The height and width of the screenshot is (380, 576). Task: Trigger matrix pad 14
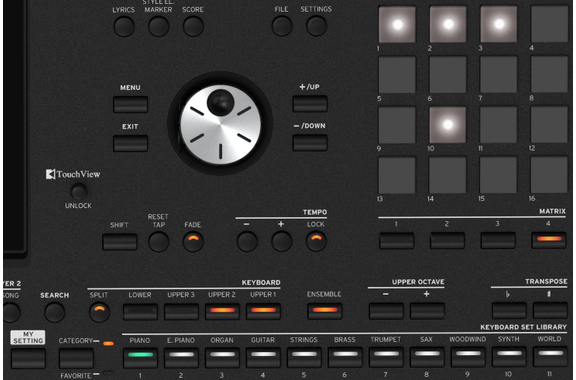point(448,175)
